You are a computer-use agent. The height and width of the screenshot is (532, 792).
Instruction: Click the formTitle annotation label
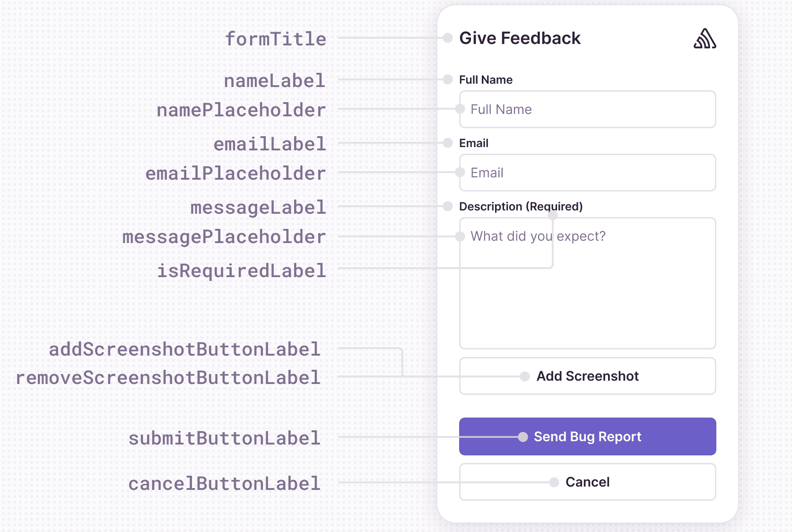276,40
